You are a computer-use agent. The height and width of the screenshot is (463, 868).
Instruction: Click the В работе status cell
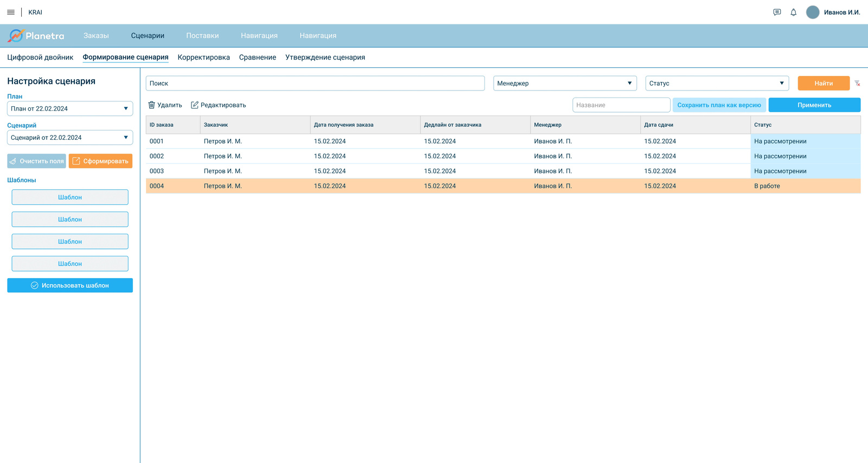click(806, 186)
